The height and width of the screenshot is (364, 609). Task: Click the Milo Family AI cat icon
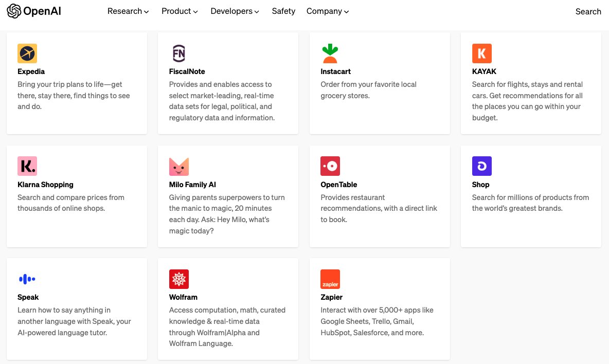coord(178,167)
